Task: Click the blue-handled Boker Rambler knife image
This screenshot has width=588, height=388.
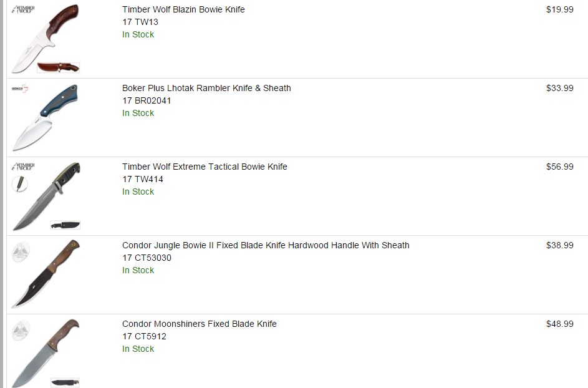Action: (x=45, y=117)
